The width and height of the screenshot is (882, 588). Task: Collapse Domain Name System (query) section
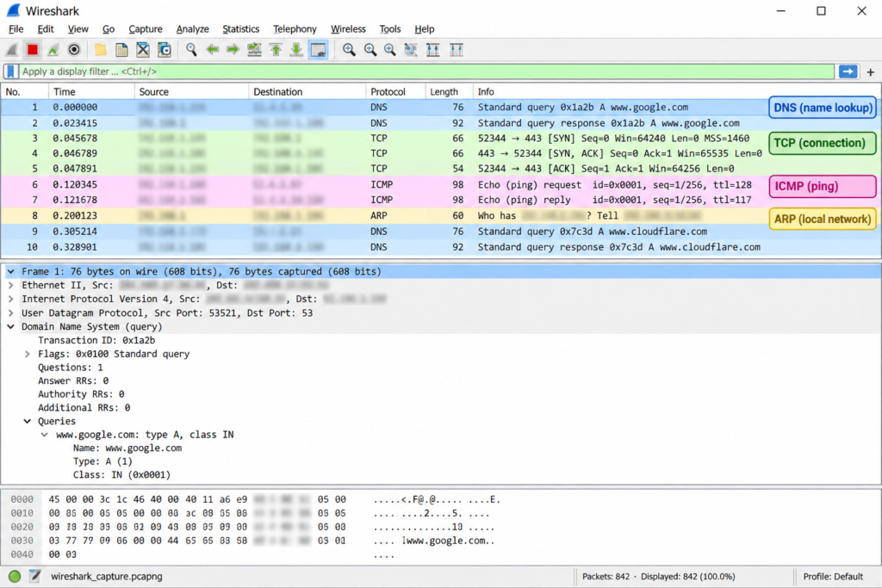tap(10, 326)
